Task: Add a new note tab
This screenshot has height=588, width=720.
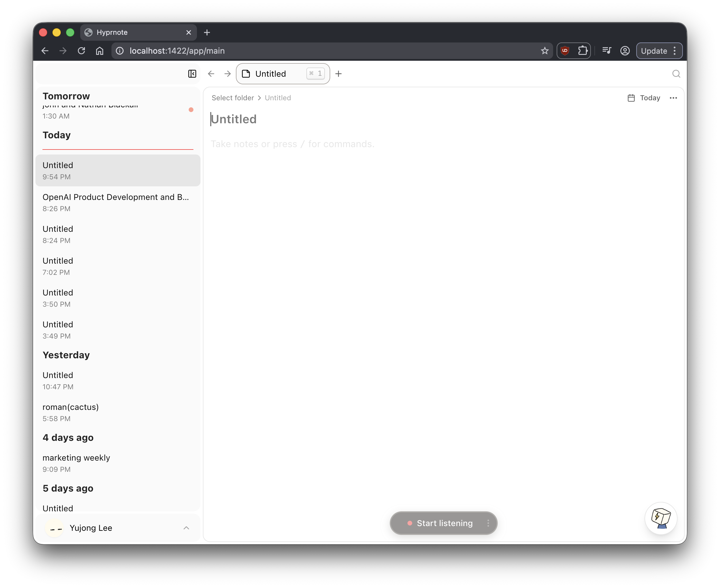Action: (338, 74)
